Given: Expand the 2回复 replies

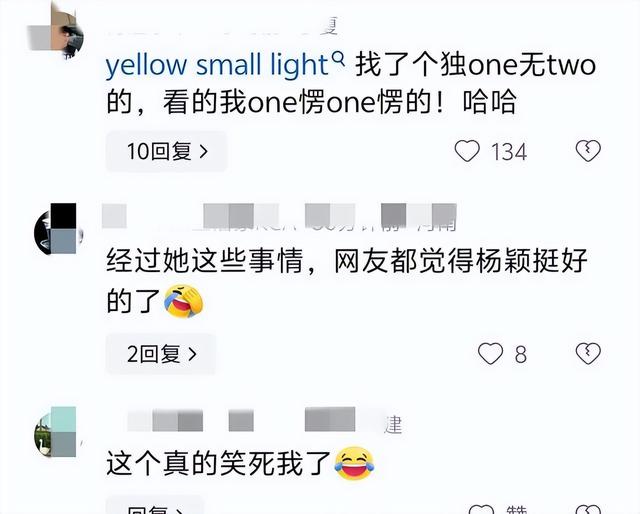Looking at the screenshot, I should click(161, 354).
